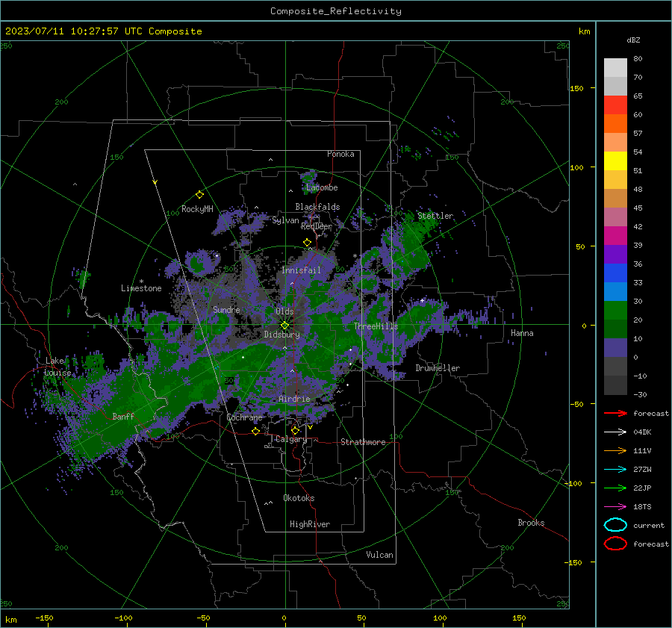Click the yellow arrow marker above RockyMH

click(155, 182)
